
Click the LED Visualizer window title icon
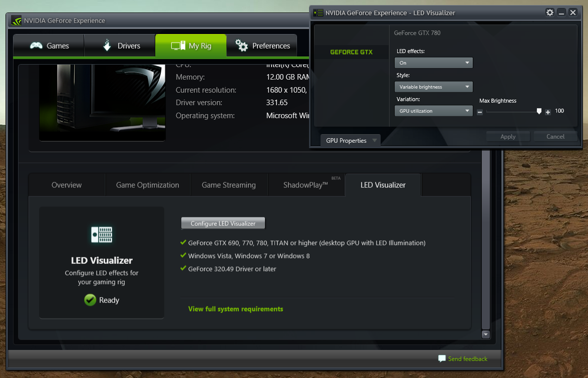[319, 13]
